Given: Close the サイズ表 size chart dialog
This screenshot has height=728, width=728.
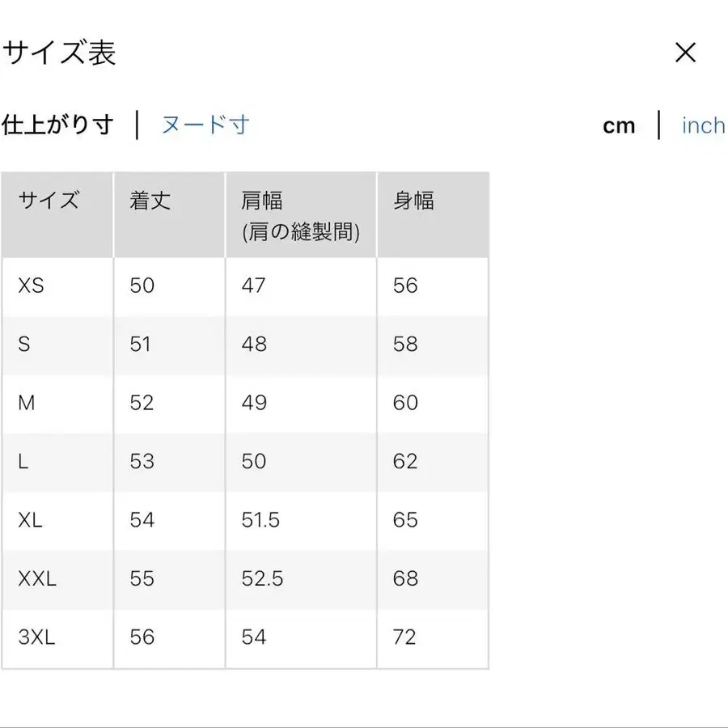Looking at the screenshot, I should click(x=686, y=53).
